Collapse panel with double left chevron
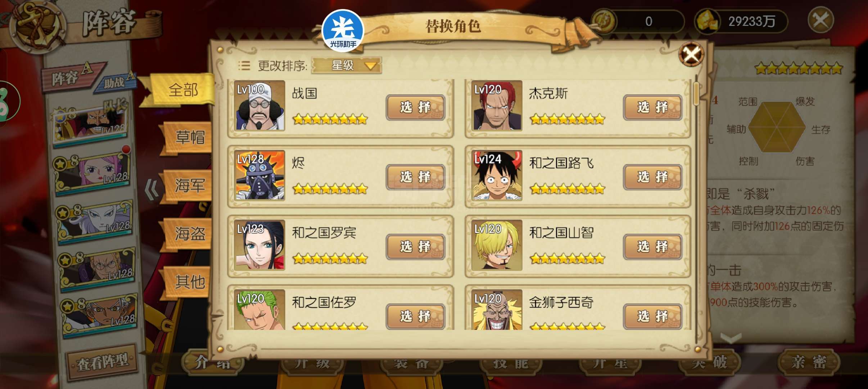 tap(151, 189)
